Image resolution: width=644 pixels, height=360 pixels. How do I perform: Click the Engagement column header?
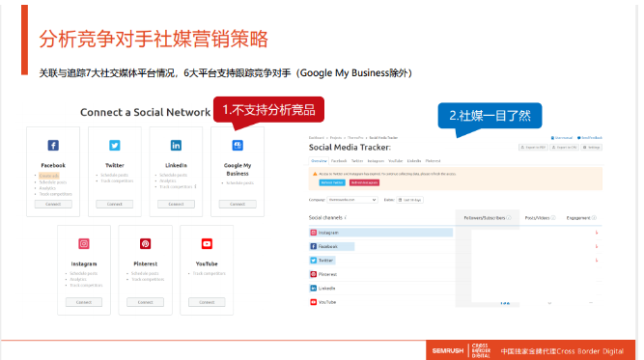[578, 218]
